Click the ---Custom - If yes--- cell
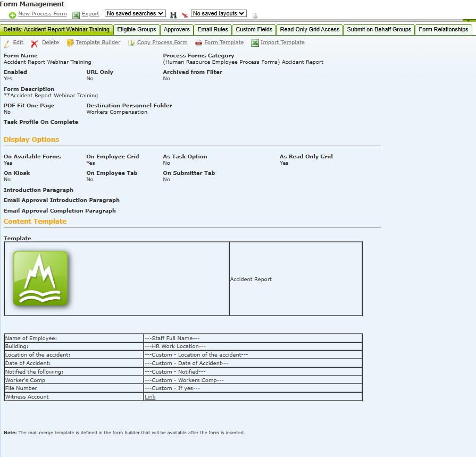This screenshot has height=457, width=476. tap(253, 388)
